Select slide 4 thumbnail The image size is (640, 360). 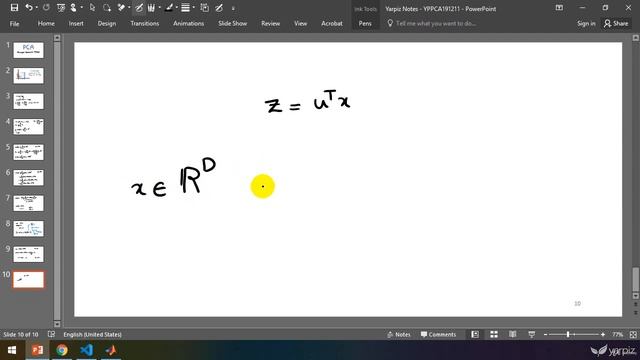pyautogui.click(x=28, y=127)
